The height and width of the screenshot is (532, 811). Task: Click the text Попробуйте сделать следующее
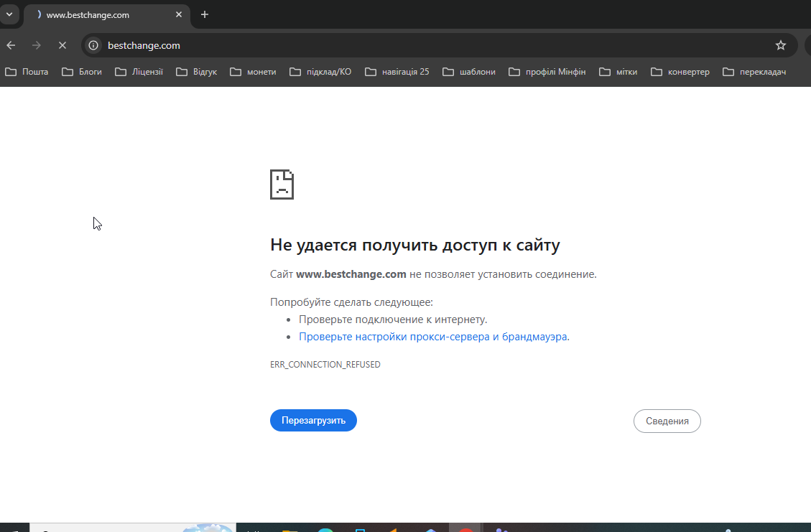[x=352, y=302]
